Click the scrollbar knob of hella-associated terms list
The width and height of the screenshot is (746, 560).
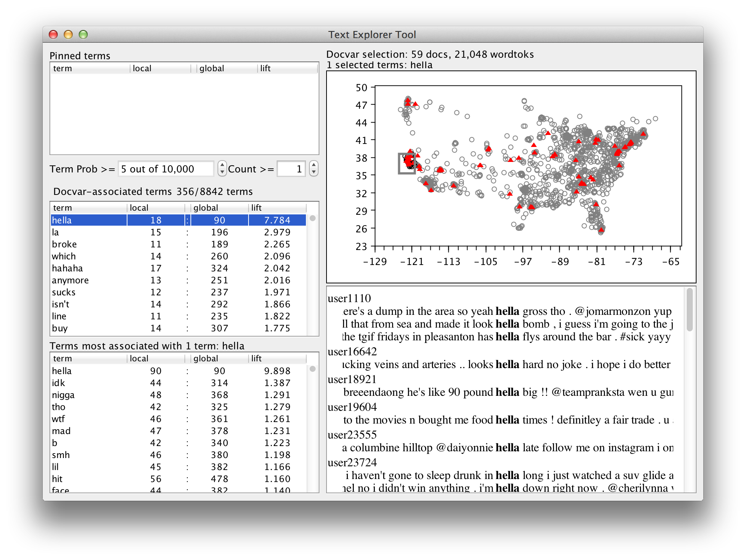[313, 369]
